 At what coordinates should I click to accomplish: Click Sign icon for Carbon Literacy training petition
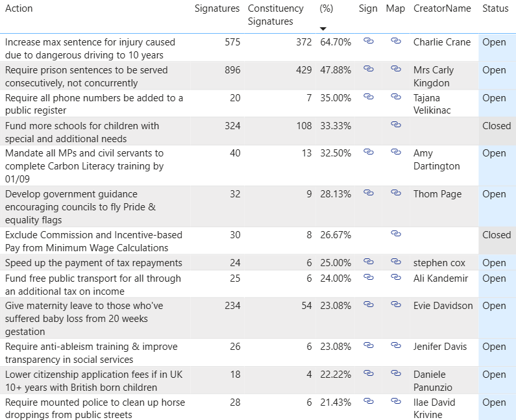tap(368, 152)
